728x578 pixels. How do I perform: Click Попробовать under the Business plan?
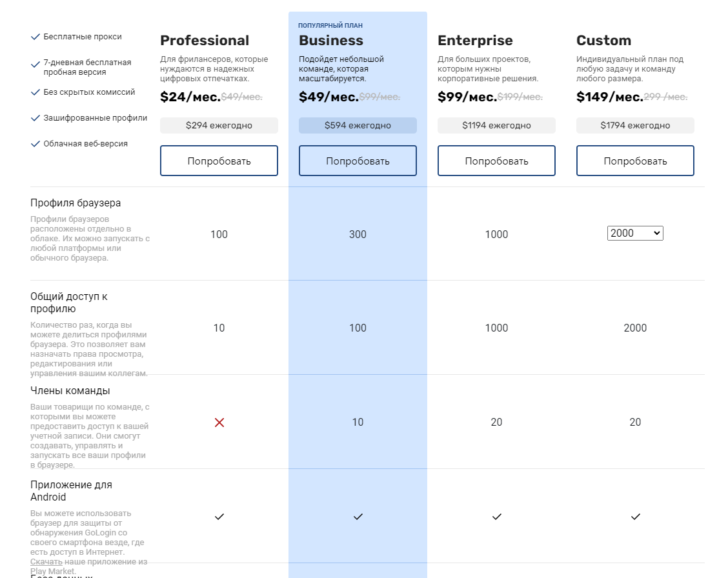coord(358,161)
